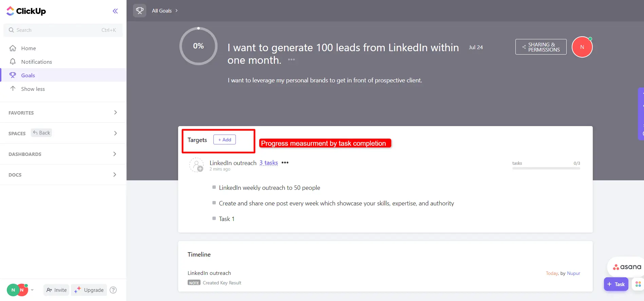Add a new target
This screenshot has width=644, height=301.
(225, 140)
